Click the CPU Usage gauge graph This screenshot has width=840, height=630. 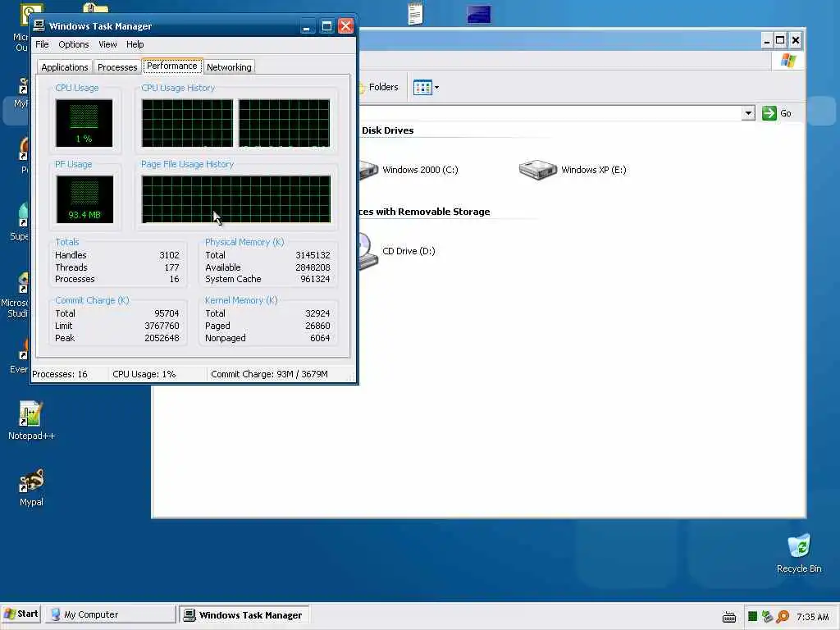coord(84,123)
